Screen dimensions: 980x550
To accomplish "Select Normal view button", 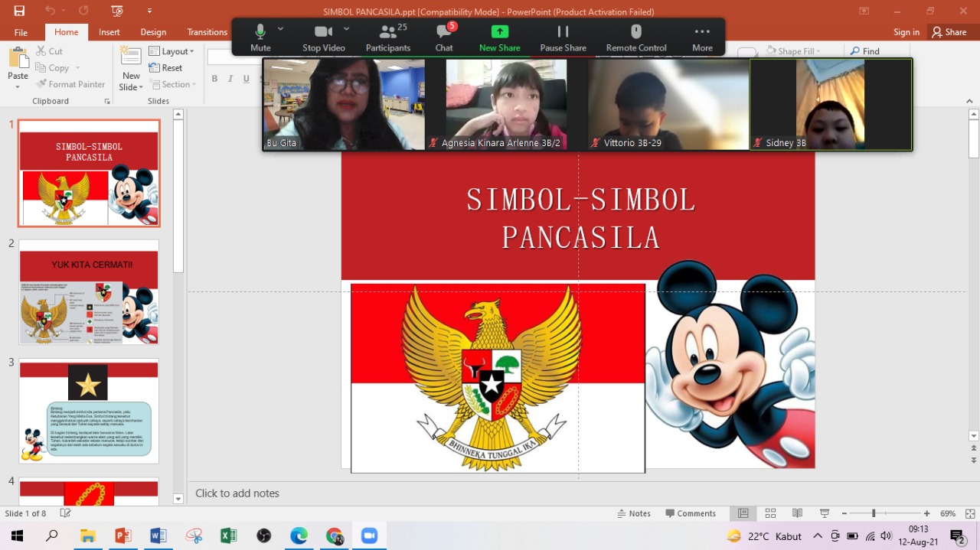I will (743, 513).
